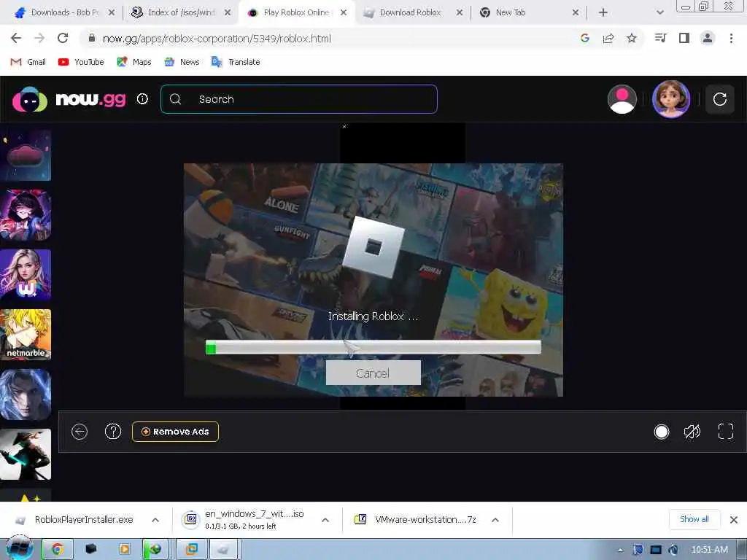Viewport: 747px width, 560px height.
Task: Click the back arrow in game toolbar
Action: pos(80,432)
